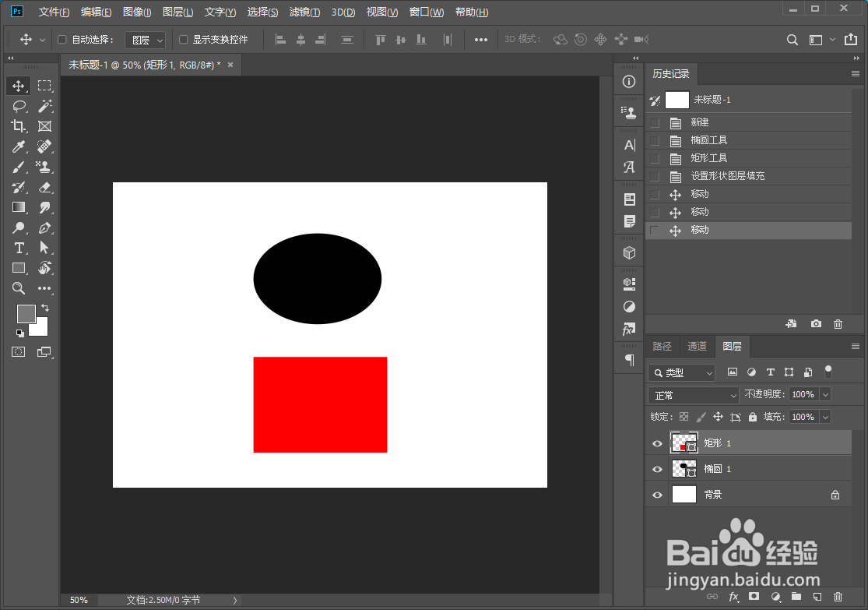Select the Hand tool
The height and width of the screenshot is (610, 868).
tap(44, 268)
